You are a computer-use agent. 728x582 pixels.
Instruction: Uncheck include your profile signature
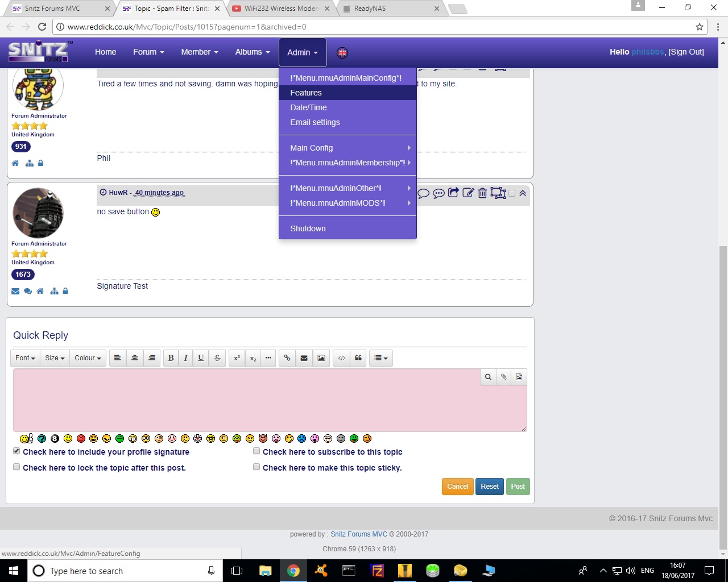[x=16, y=451]
